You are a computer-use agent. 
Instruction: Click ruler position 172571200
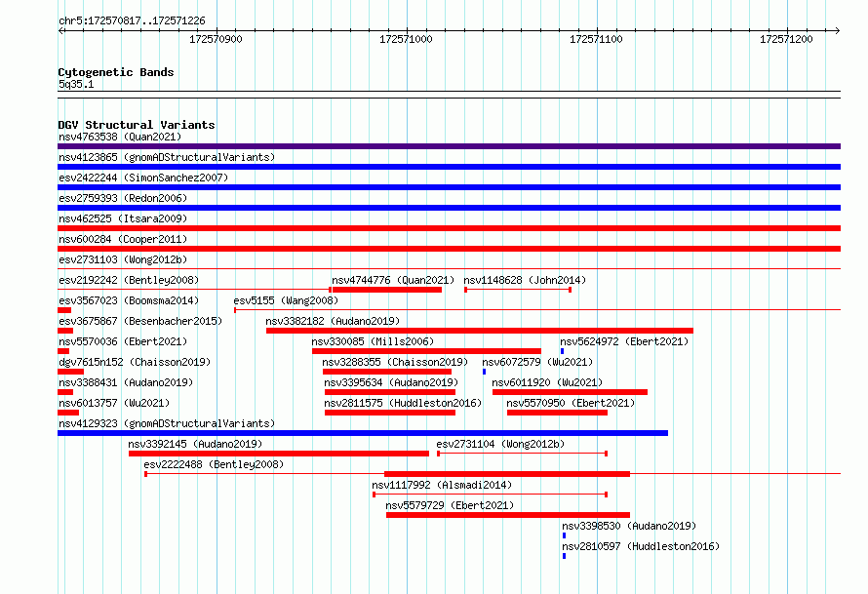(786, 39)
